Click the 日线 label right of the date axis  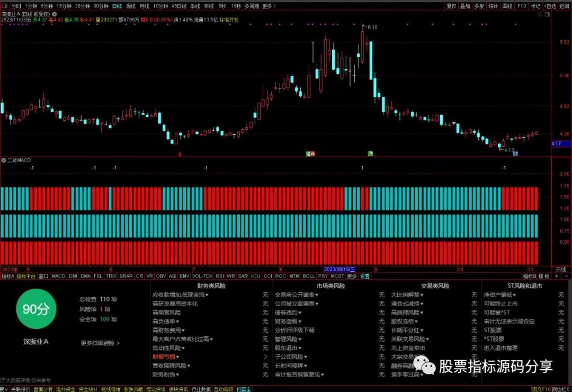561,269
